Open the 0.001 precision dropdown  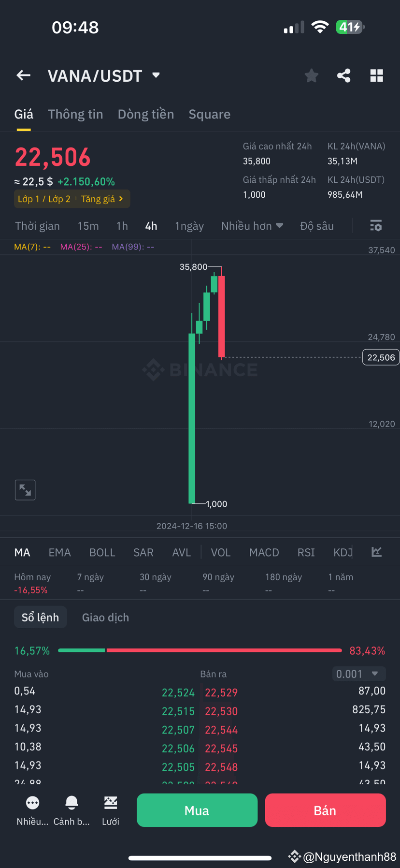tap(358, 674)
